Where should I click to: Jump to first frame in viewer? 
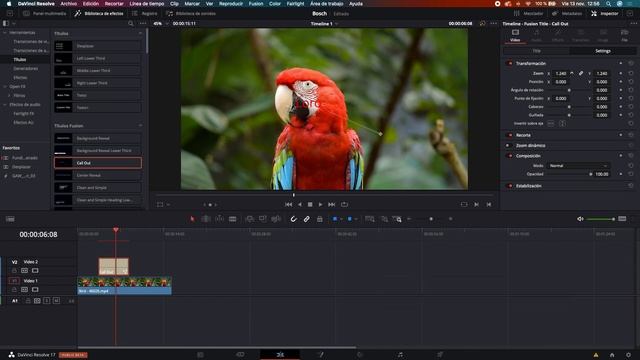click(x=288, y=204)
